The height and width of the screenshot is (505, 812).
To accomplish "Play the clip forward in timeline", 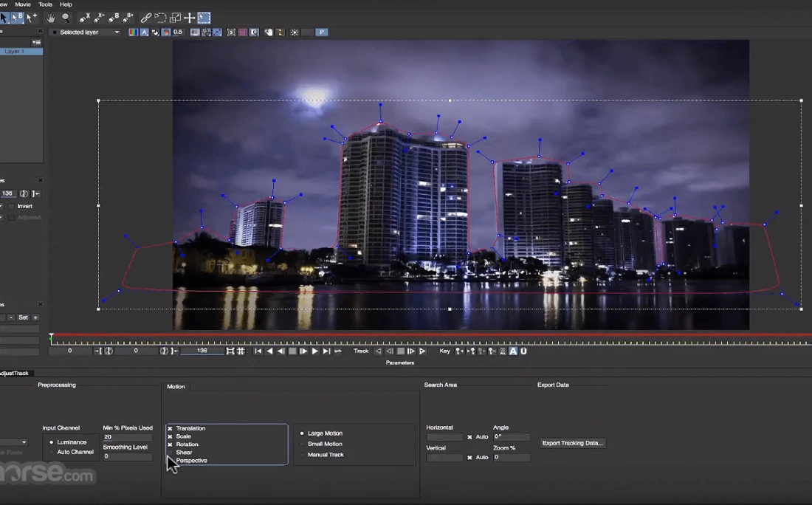I will pyautogui.click(x=315, y=351).
